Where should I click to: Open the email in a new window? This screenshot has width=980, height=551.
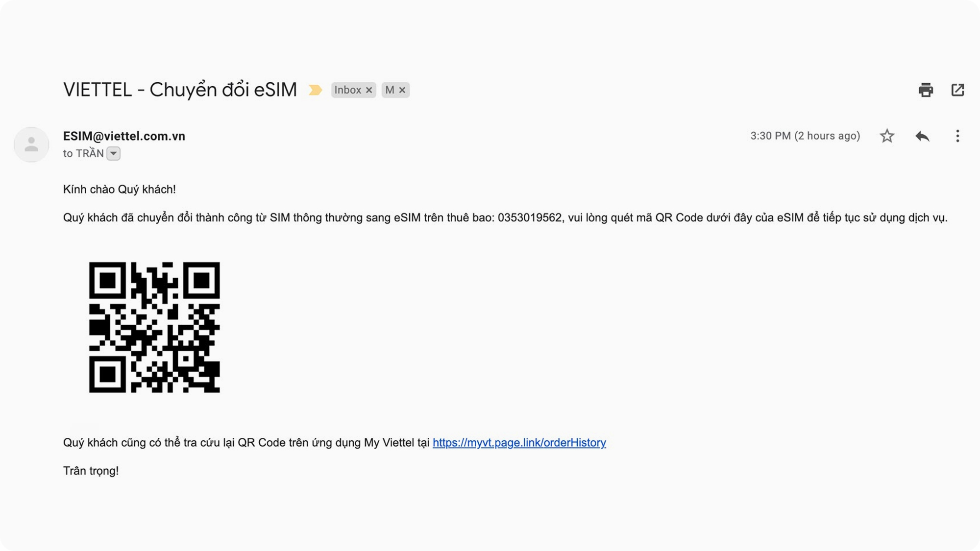pyautogui.click(x=957, y=90)
